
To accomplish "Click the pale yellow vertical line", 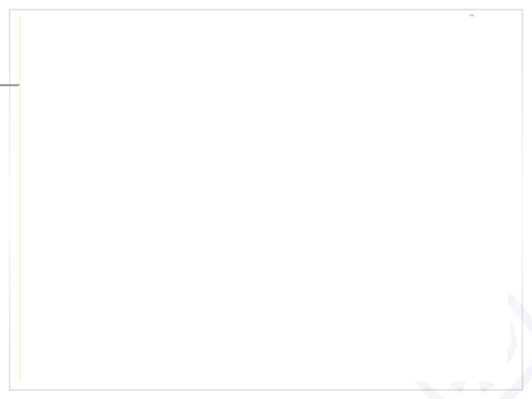I will [20, 198].
